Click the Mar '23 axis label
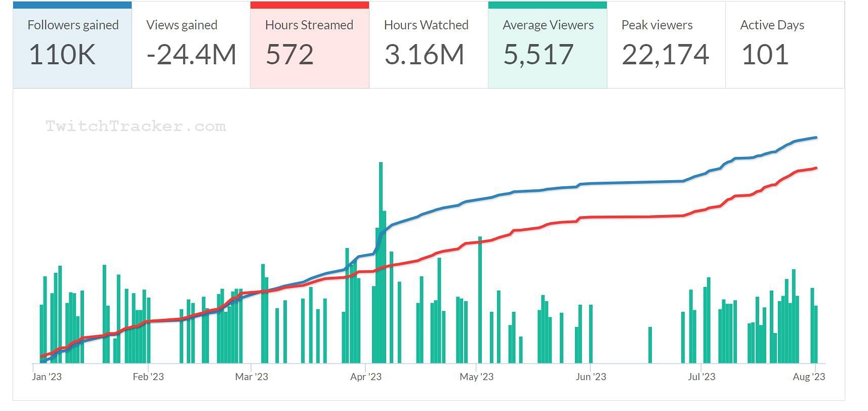The width and height of the screenshot is (868, 411). pos(252,377)
